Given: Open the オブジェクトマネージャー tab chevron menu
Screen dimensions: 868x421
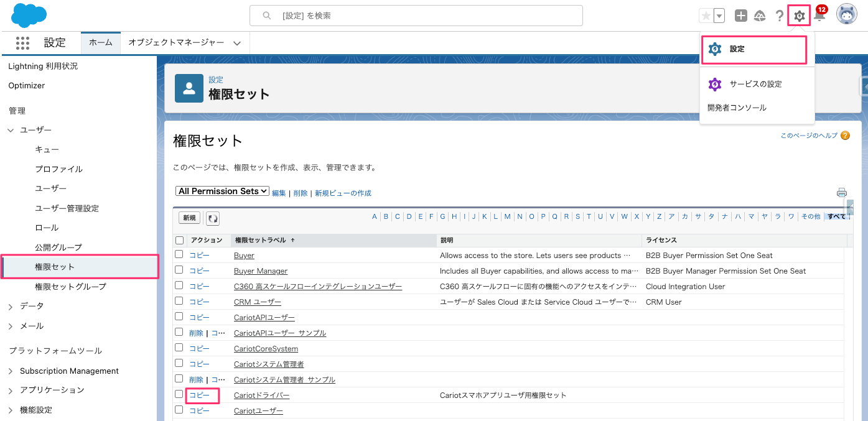Looking at the screenshot, I should click(x=237, y=43).
